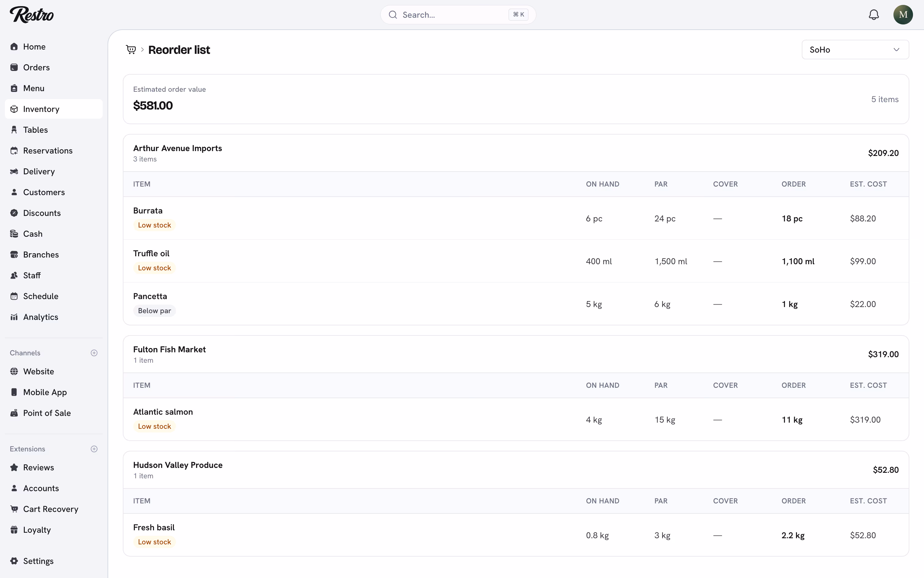Click the $581.00 estimated order value
924x578 pixels.
[153, 106]
